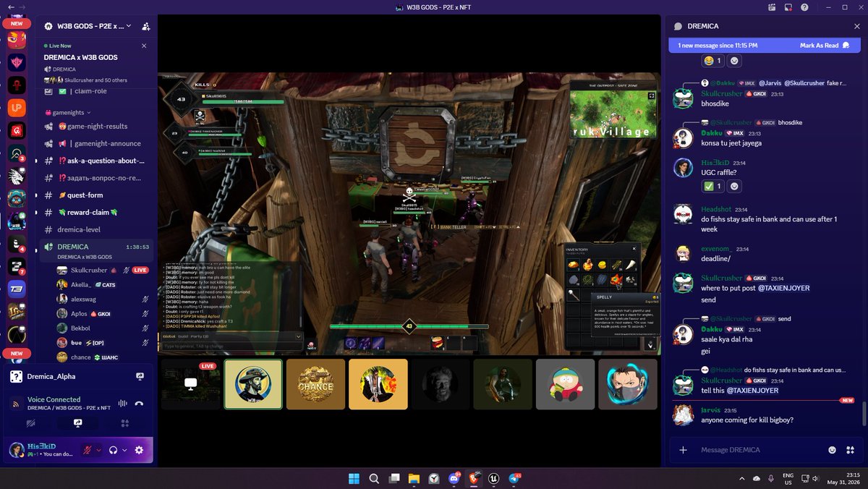Open in-game chat channel dropdown
The width and height of the screenshot is (868, 489).
point(299,336)
